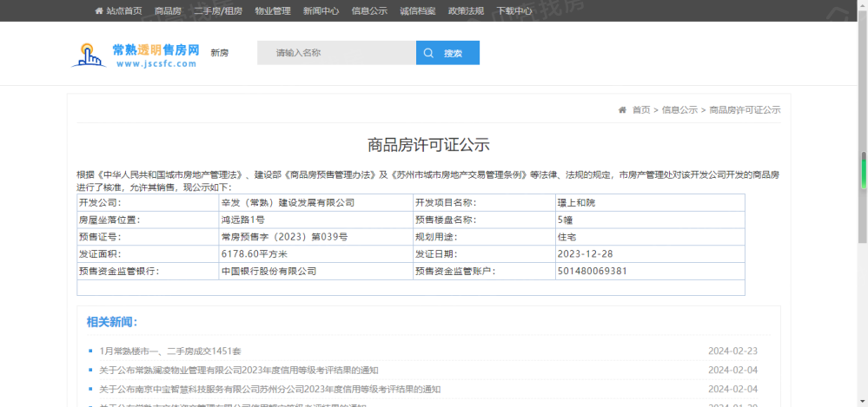The width and height of the screenshot is (868, 407).
Task: Click the issue date 2023-12-28
Action: click(651, 253)
